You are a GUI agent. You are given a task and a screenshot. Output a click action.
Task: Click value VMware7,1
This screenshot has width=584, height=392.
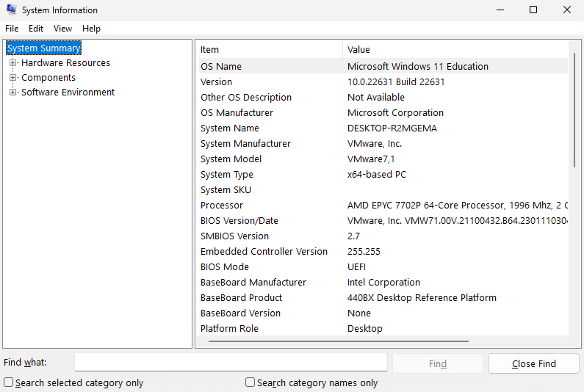pos(371,159)
